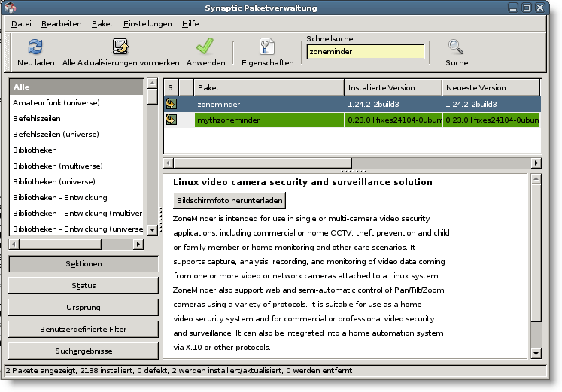Open the Einstellungen menu
Image resolution: width=562 pixels, height=392 pixels.
(x=147, y=23)
